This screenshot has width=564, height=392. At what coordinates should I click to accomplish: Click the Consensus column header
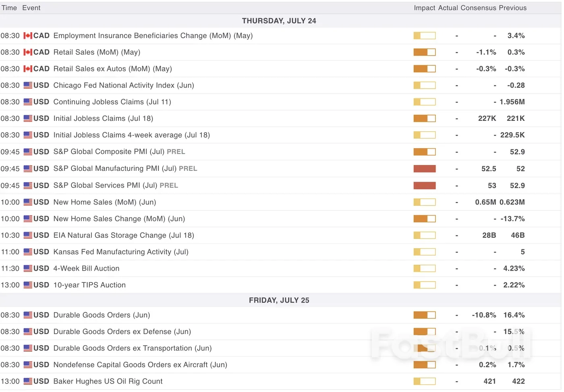(x=478, y=8)
